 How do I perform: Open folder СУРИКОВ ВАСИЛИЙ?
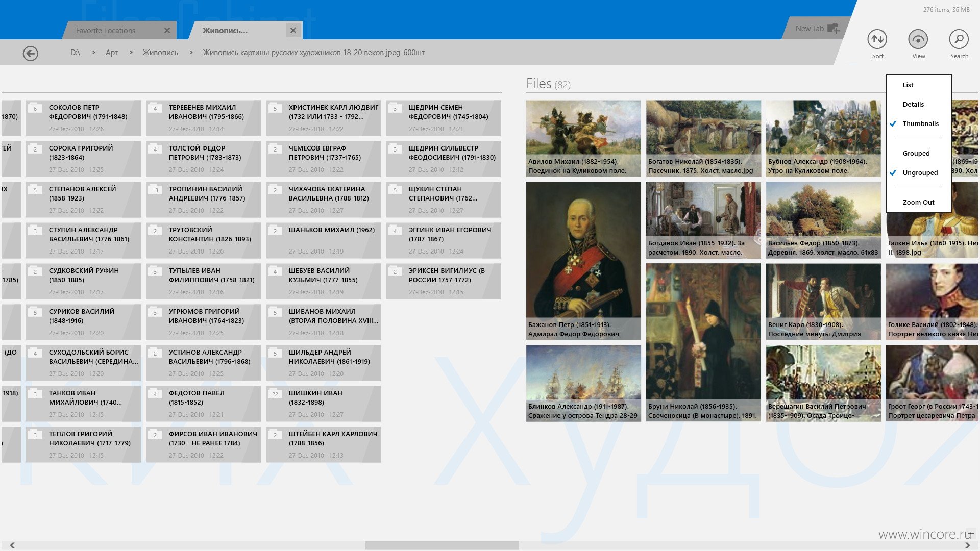[83, 322]
